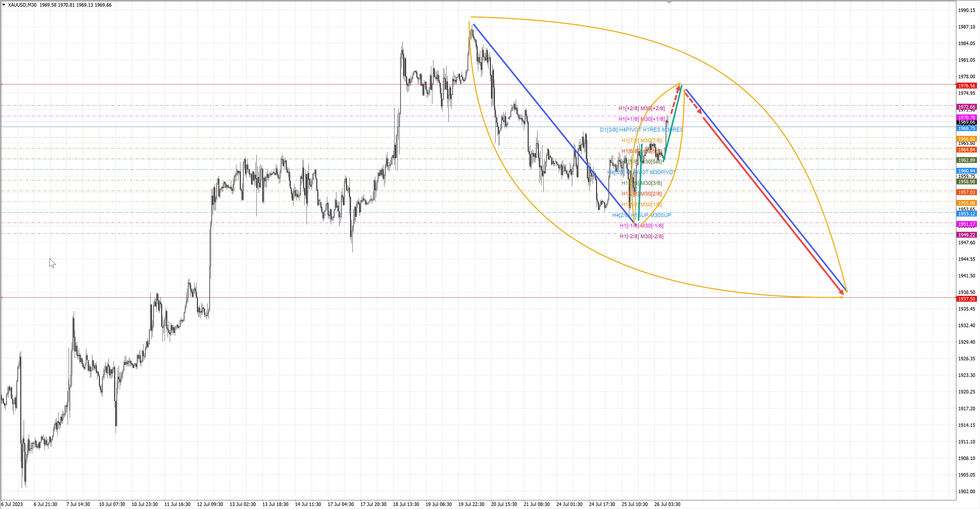Select the black 1969.66 current price label

[x=966, y=122]
